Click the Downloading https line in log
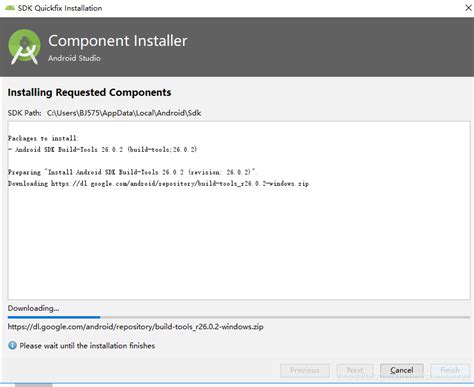This screenshot has height=387, width=474. pyautogui.click(x=158, y=183)
